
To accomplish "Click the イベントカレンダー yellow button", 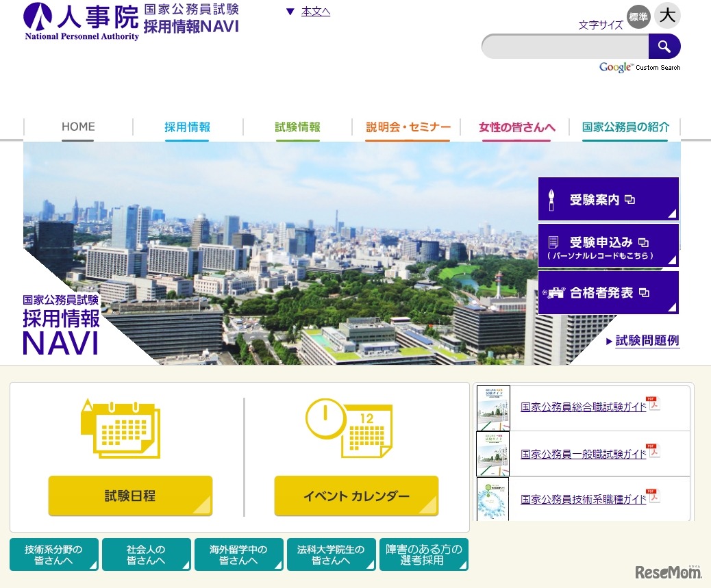I will click(x=356, y=496).
